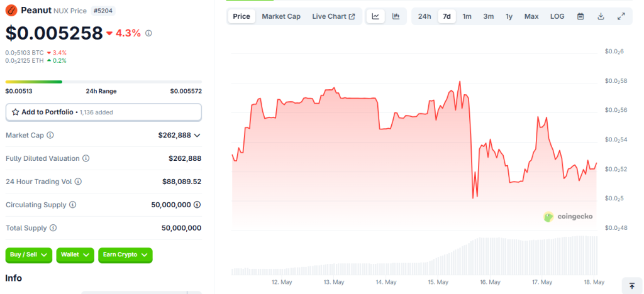Expand chart to fullscreen icon

621,16
